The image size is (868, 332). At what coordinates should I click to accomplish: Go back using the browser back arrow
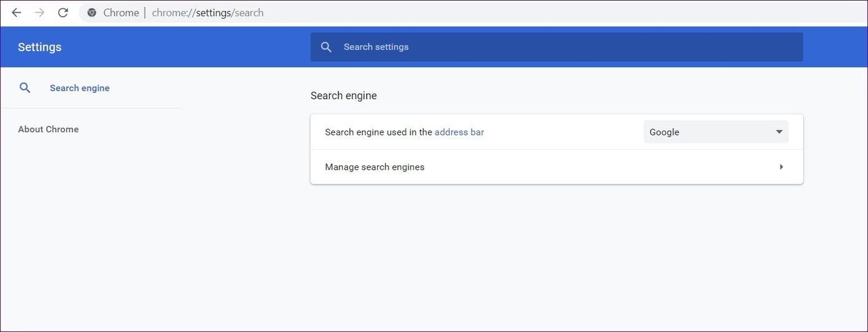coord(16,12)
